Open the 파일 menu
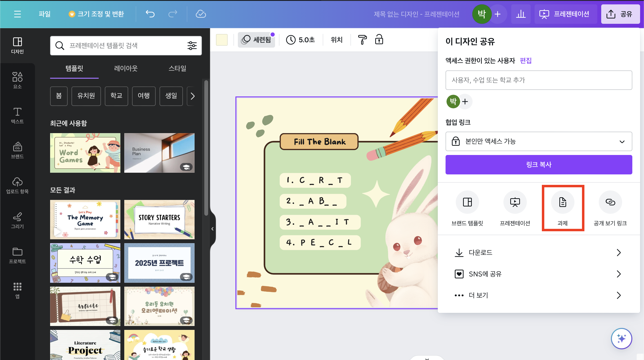644x360 pixels. [45, 14]
